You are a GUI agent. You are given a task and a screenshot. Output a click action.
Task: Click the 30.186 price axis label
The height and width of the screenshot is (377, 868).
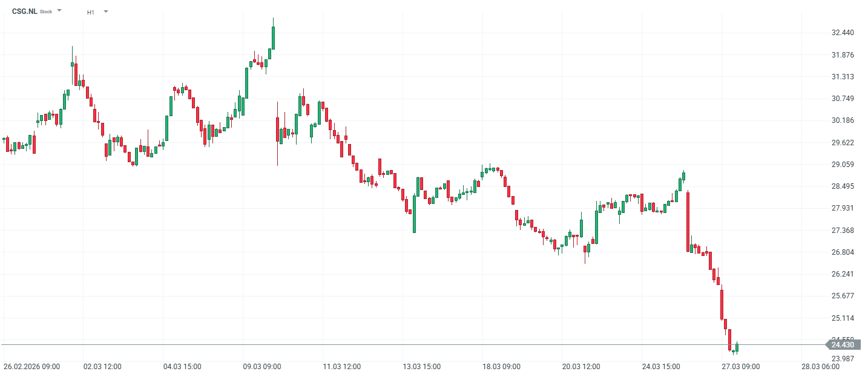843,120
